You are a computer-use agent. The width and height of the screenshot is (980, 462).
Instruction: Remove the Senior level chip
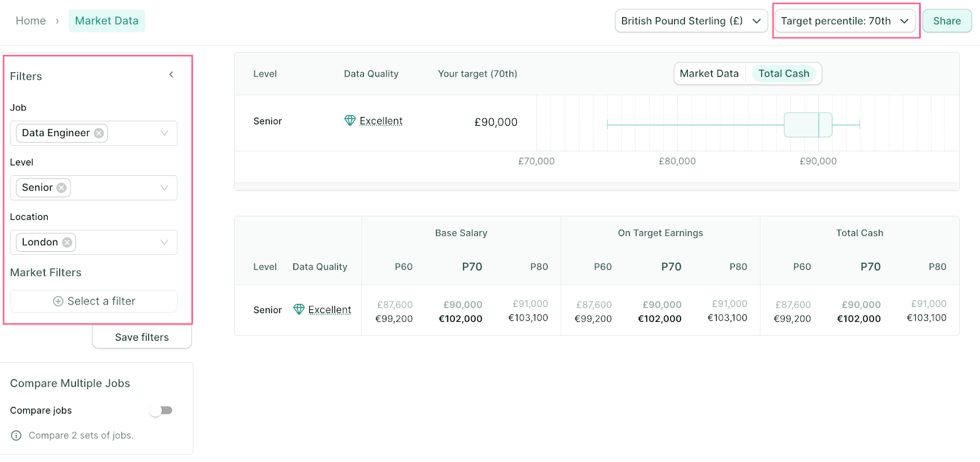pos(61,188)
